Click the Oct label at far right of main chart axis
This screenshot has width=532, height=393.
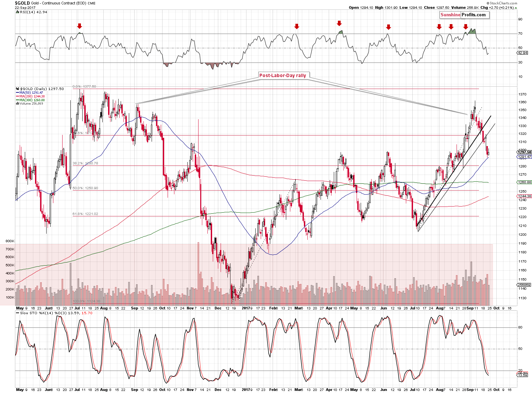point(496,308)
